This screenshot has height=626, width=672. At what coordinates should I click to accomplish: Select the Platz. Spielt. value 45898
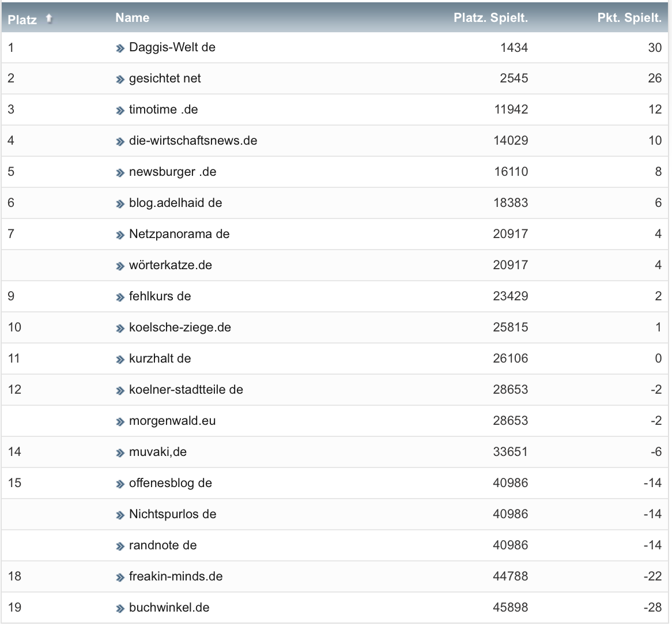(511, 608)
